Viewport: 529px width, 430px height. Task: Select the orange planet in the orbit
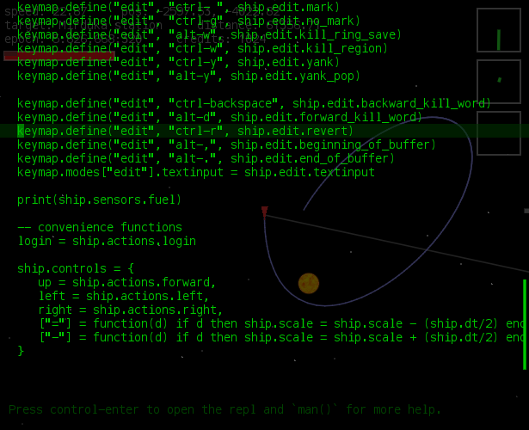pos(308,283)
